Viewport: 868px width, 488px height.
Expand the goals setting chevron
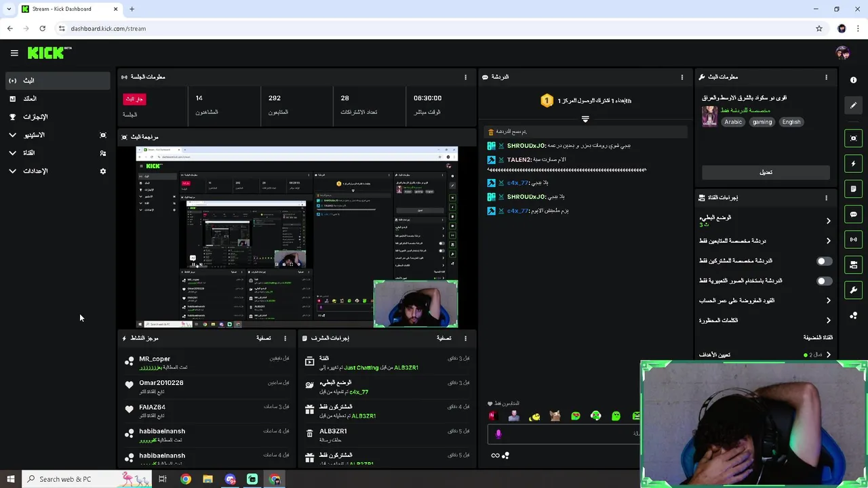pos(828,354)
